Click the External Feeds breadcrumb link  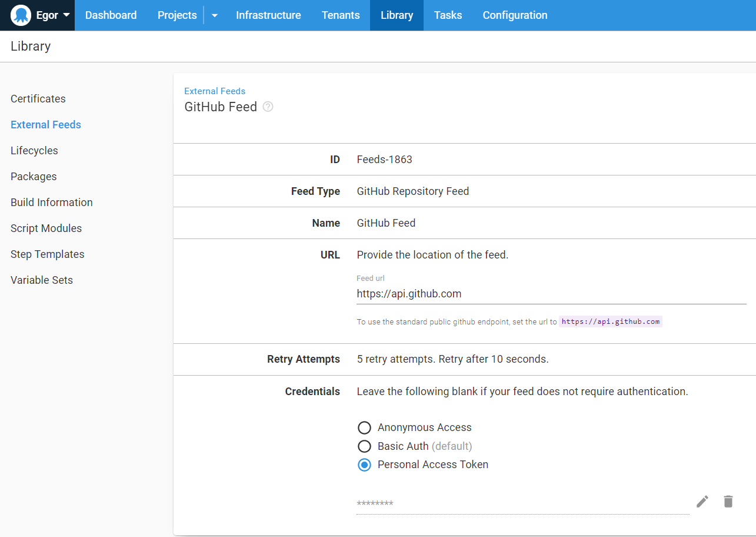(215, 91)
